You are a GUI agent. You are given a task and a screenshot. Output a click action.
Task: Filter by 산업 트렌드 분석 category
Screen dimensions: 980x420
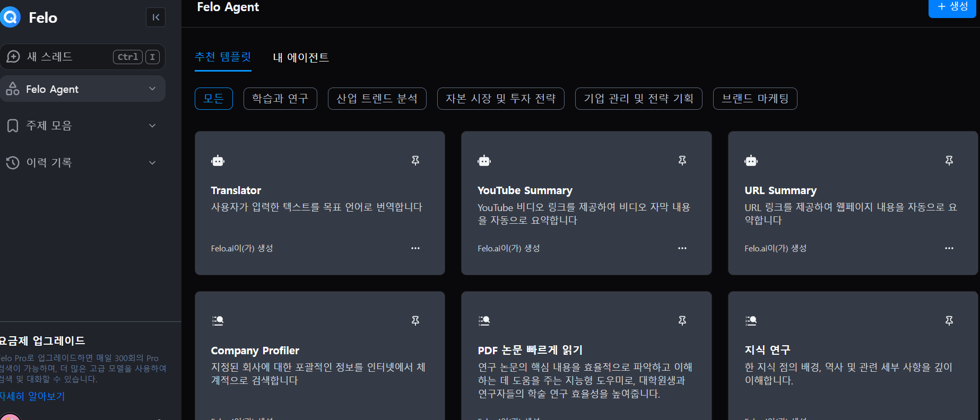[377, 99]
